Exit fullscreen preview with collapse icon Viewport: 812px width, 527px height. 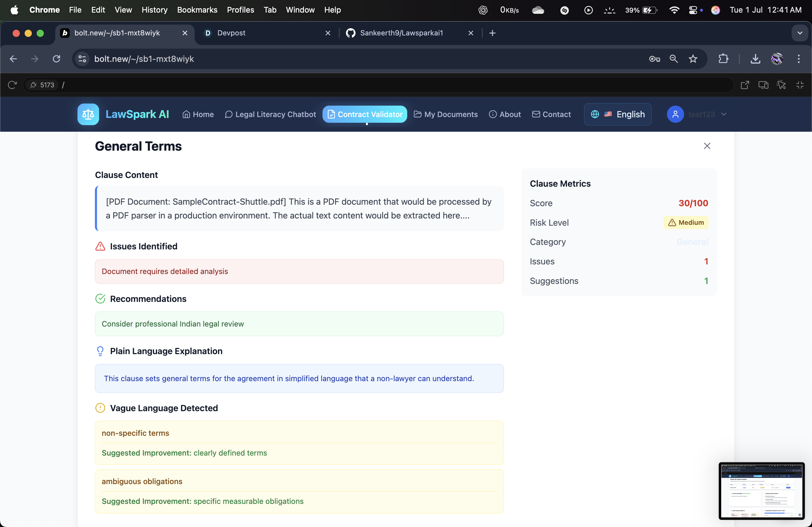(800, 85)
